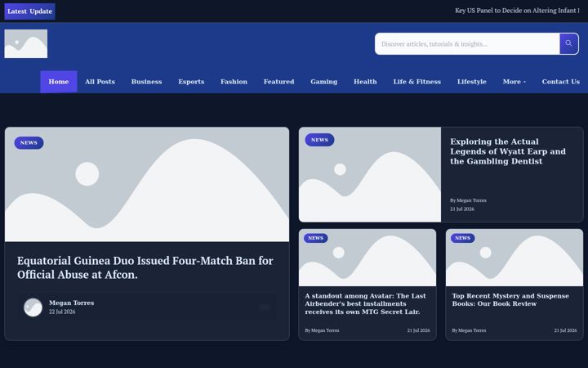
Task: Navigate to the Health category
Action: pyautogui.click(x=365, y=82)
